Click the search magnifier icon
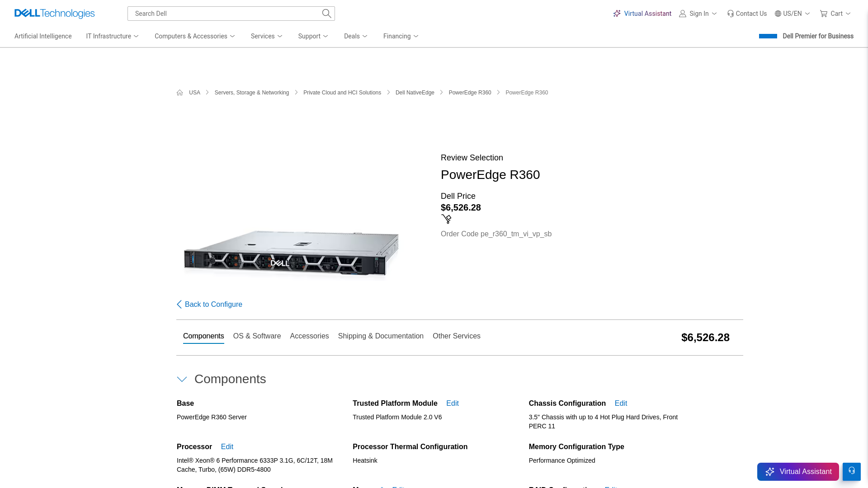868x488 pixels. click(326, 14)
